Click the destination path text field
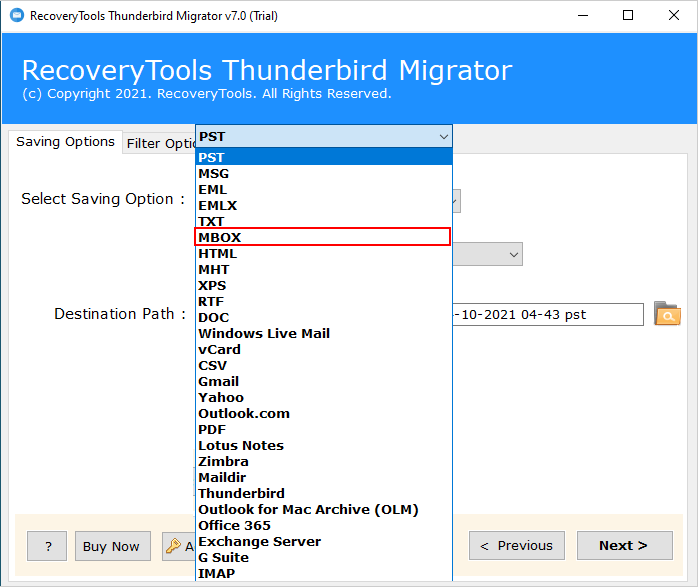Viewport: 698px width, 587px height. click(x=548, y=315)
